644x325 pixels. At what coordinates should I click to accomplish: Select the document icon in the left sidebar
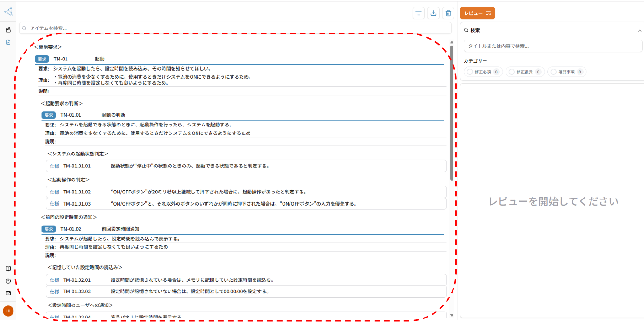click(x=8, y=42)
